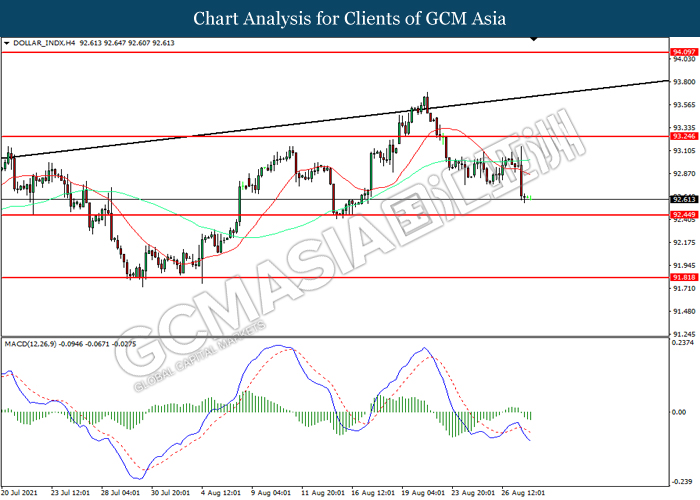Viewport: 700px width, 500px height.
Task: Select the black 92.613 current price label
Action: click(x=684, y=199)
